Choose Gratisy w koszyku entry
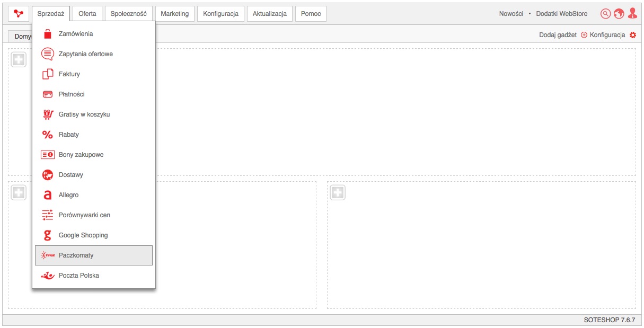The height and width of the screenshot is (328, 644). click(x=94, y=114)
